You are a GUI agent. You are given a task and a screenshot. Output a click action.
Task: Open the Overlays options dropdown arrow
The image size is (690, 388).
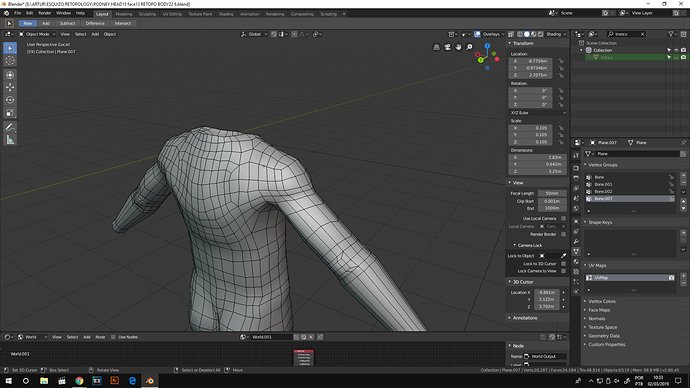pyautogui.click(x=503, y=34)
